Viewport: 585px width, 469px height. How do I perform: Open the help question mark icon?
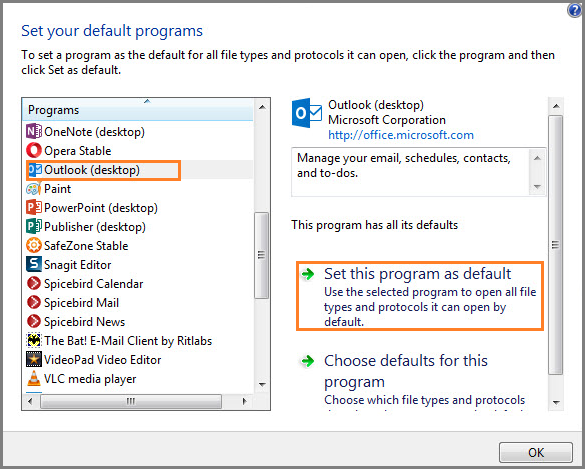click(575, 10)
